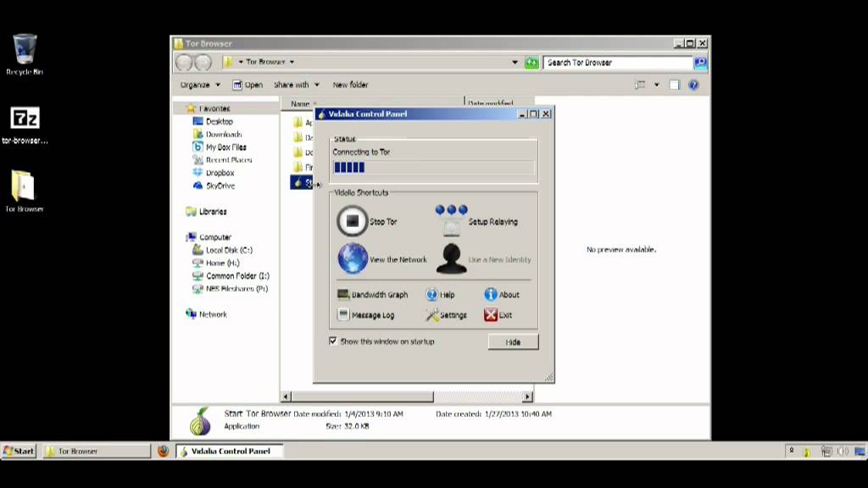This screenshot has width=868, height=488.
Task: Click the Hide button
Action: pos(513,342)
